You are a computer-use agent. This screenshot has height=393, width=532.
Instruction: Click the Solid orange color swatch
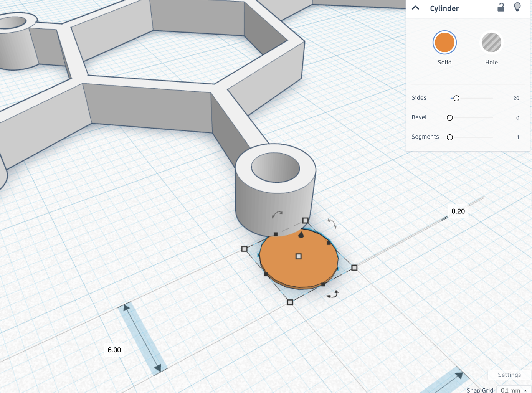click(x=444, y=43)
